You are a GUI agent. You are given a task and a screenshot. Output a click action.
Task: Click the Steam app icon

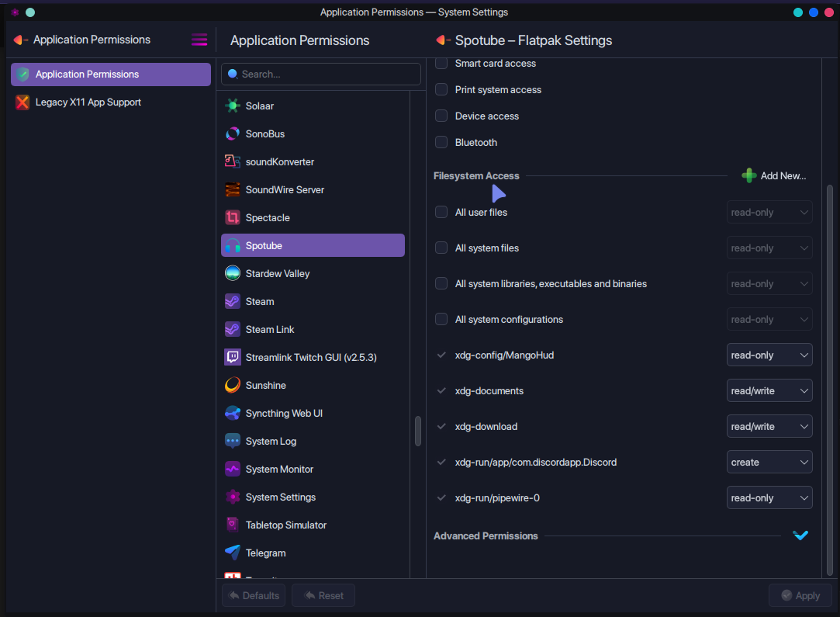click(x=233, y=301)
